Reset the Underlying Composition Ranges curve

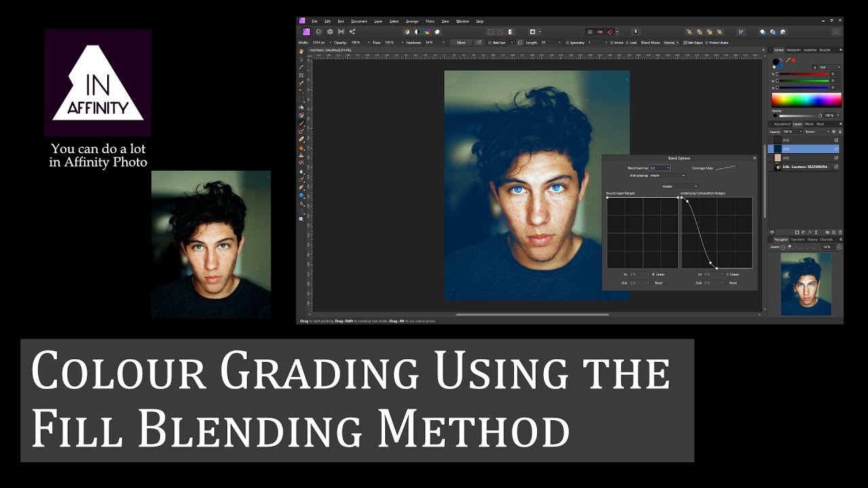pyautogui.click(x=733, y=283)
